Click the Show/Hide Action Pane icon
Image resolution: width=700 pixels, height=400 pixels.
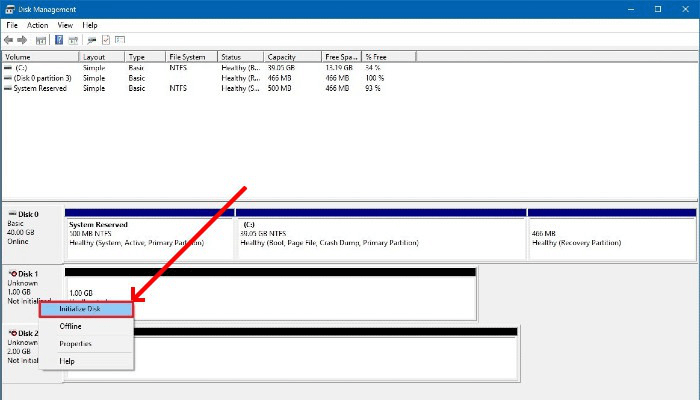tap(73, 40)
